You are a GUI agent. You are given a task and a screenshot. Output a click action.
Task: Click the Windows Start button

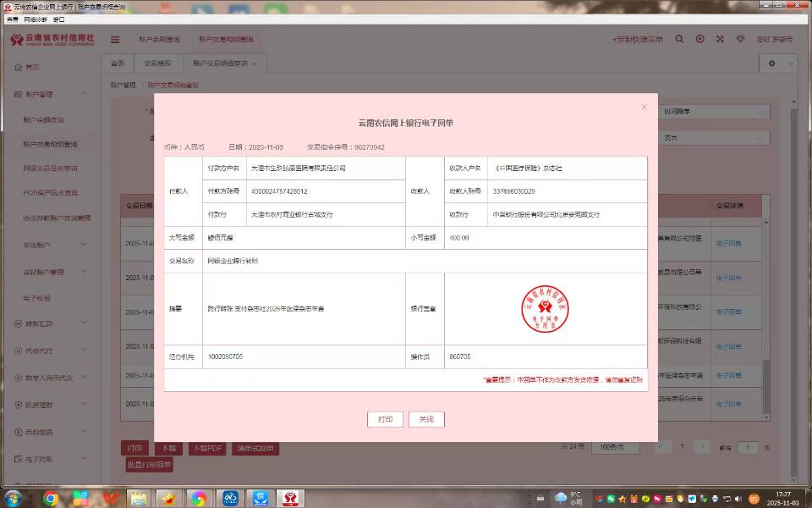(13, 498)
